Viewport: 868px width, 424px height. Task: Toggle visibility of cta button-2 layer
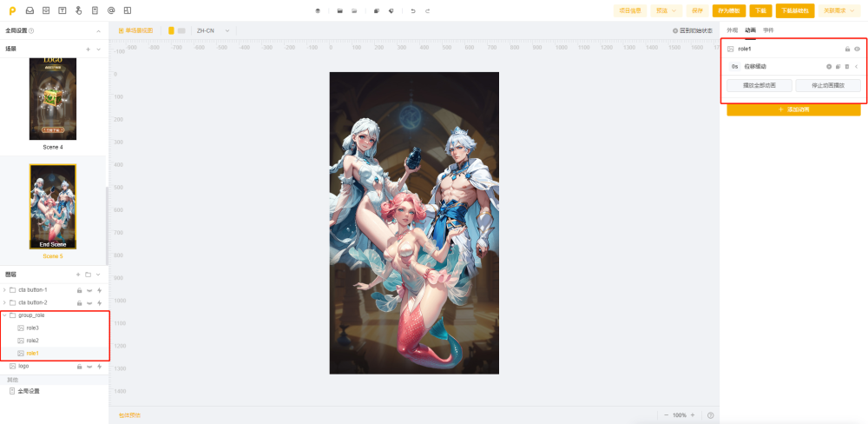(x=89, y=302)
